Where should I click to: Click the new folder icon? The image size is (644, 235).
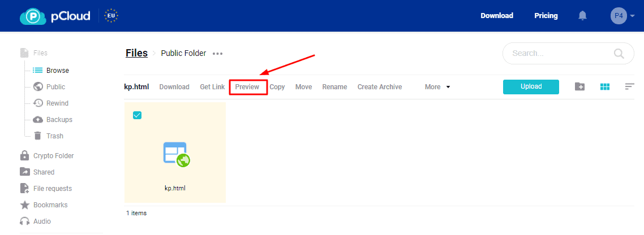coord(579,86)
